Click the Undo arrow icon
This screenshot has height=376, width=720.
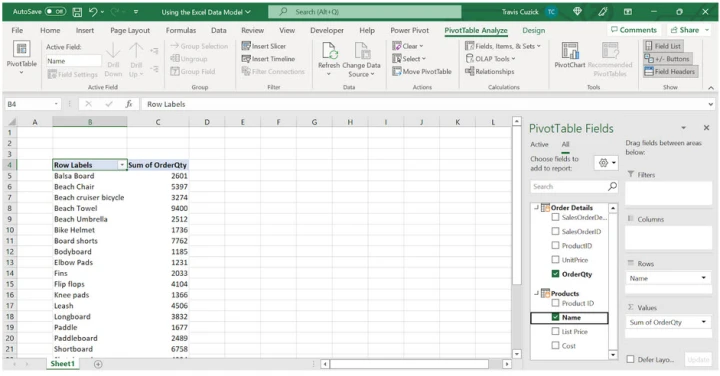(x=93, y=12)
